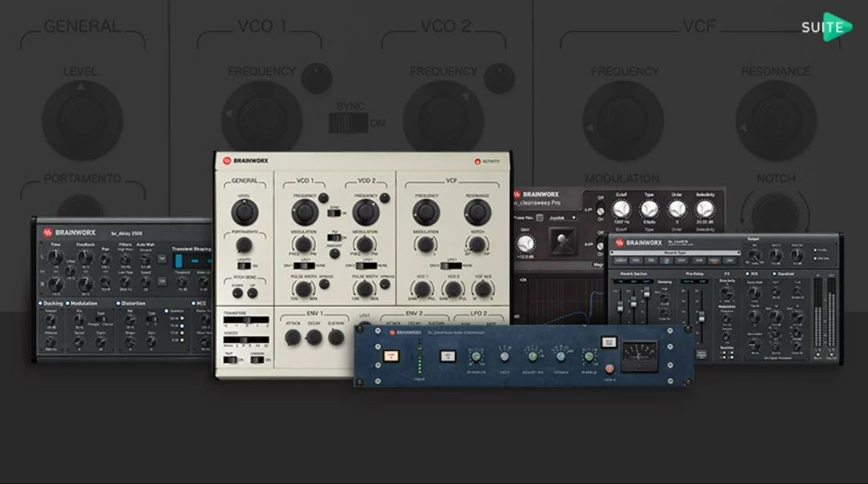The height and width of the screenshot is (484, 868).
Task: Click the cleansweep Pro Gain knob
Action: 525,243
